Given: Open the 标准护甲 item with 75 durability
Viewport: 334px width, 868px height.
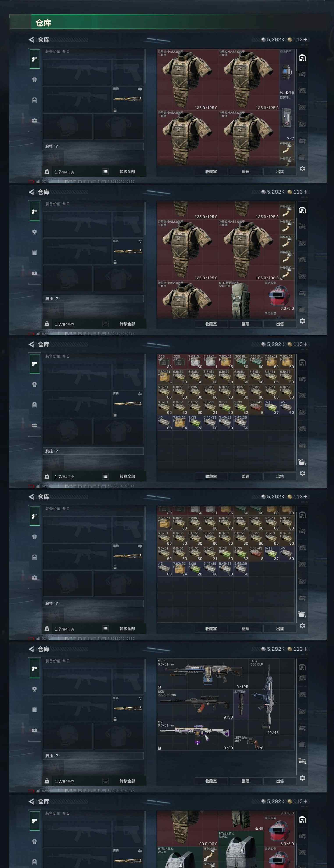Looking at the screenshot, I should pos(287,72).
